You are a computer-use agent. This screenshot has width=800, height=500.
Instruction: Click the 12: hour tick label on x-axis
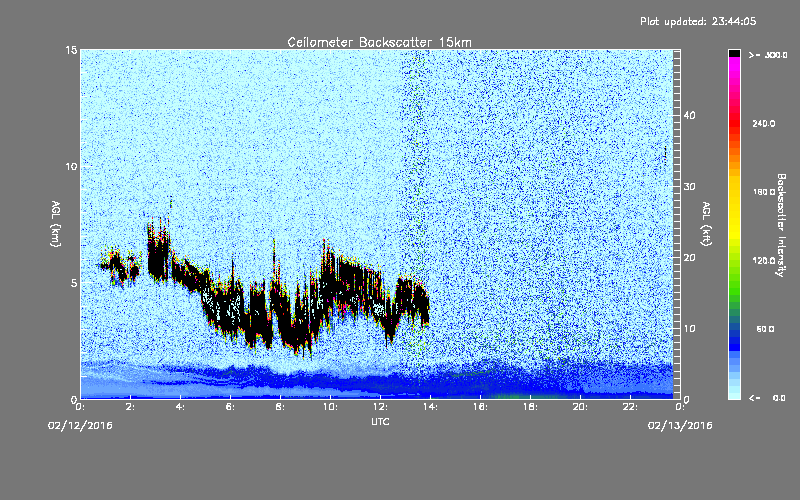click(x=380, y=407)
